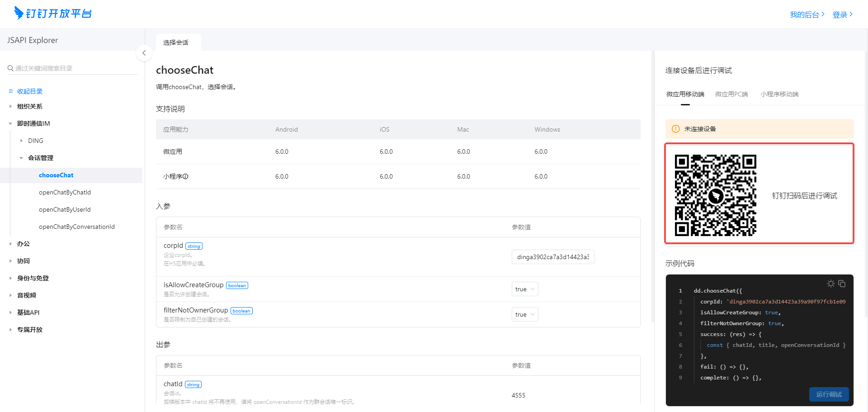Expand the 协同 tree node

[11, 261]
